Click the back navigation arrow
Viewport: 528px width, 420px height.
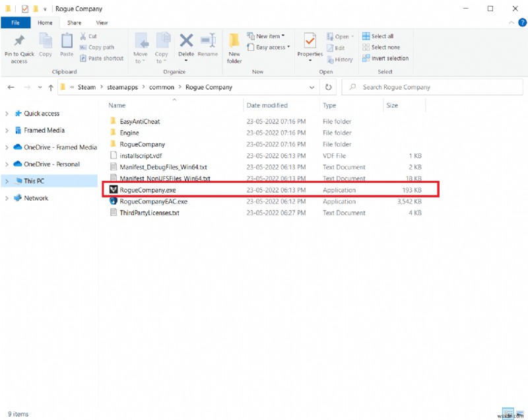point(11,87)
